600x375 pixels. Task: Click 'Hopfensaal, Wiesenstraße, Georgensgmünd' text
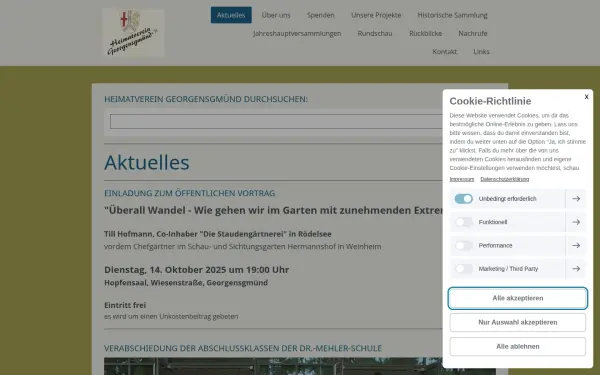coord(186,283)
